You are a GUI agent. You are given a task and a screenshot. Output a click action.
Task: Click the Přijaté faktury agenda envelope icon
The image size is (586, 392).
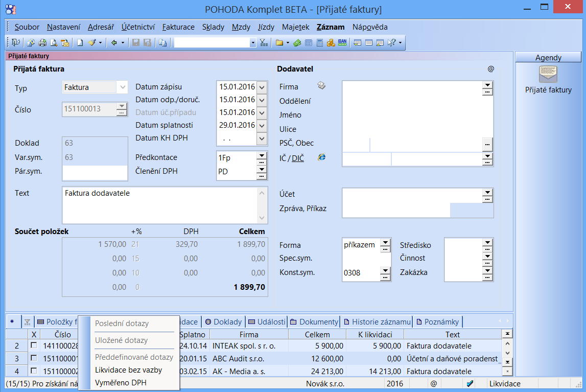(548, 75)
